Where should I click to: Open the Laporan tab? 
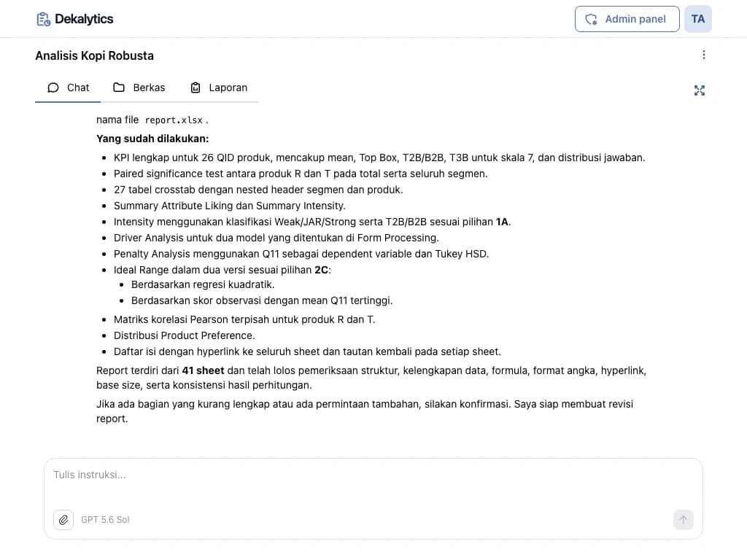click(219, 87)
